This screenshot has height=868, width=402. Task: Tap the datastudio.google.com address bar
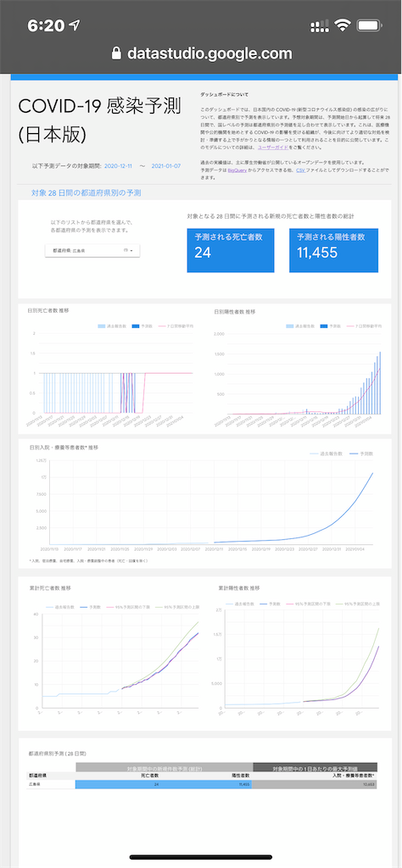(201, 53)
